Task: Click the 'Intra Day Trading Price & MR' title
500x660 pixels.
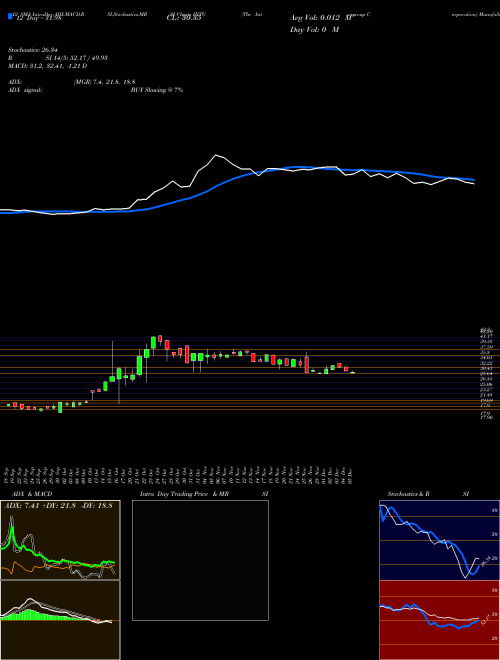Action: tap(185, 494)
